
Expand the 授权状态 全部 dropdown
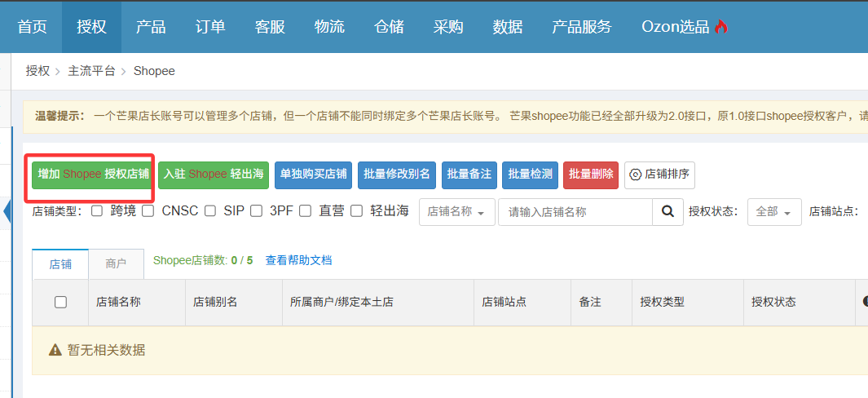(773, 212)
